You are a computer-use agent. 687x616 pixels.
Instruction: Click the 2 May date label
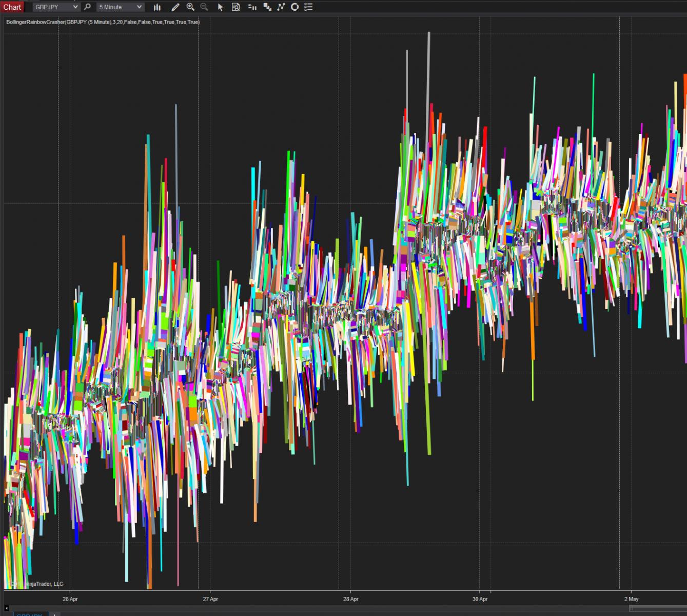tap(632, 599)
